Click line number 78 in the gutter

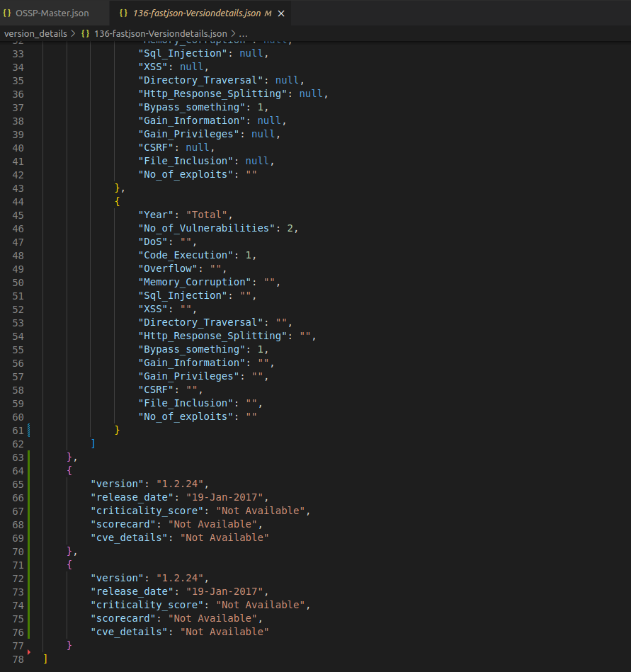[x=18, y=659]
